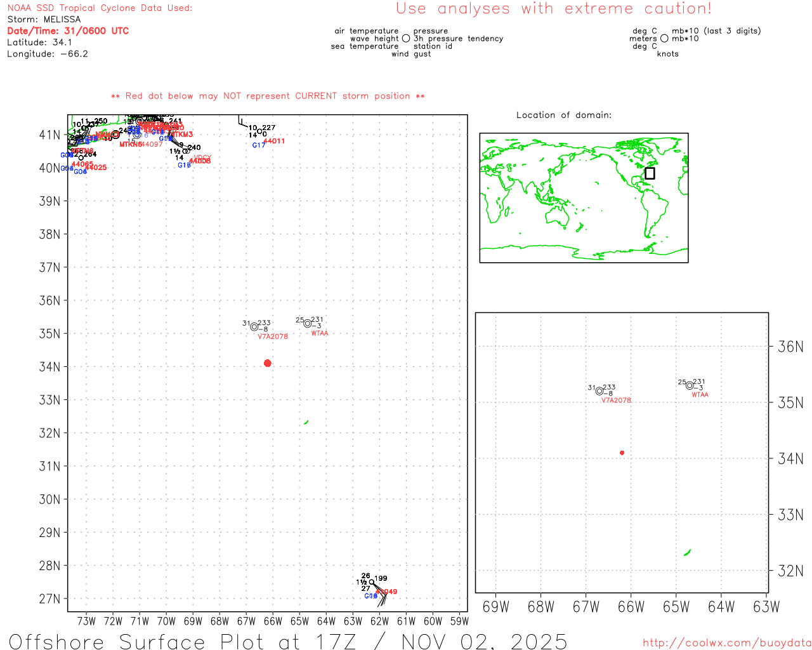Click the 'Date/Time: 31/0600 UTC' text

tap(68, 31)
